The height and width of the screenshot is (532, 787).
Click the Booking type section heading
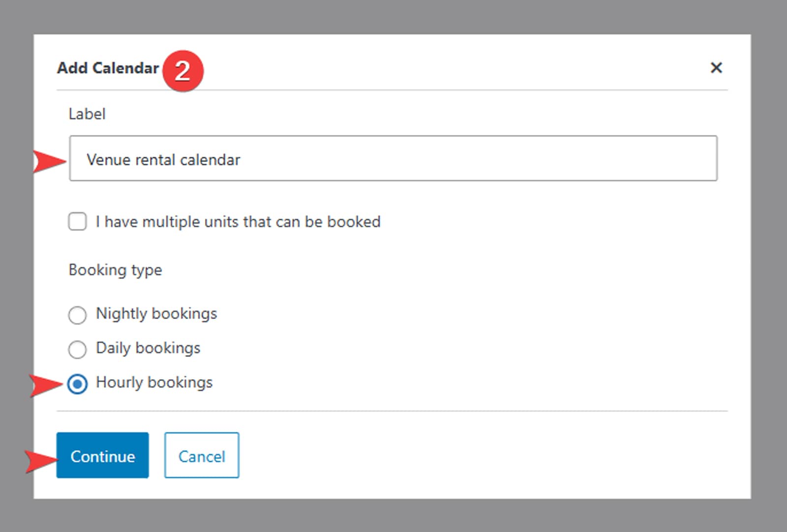coord(115,270)
